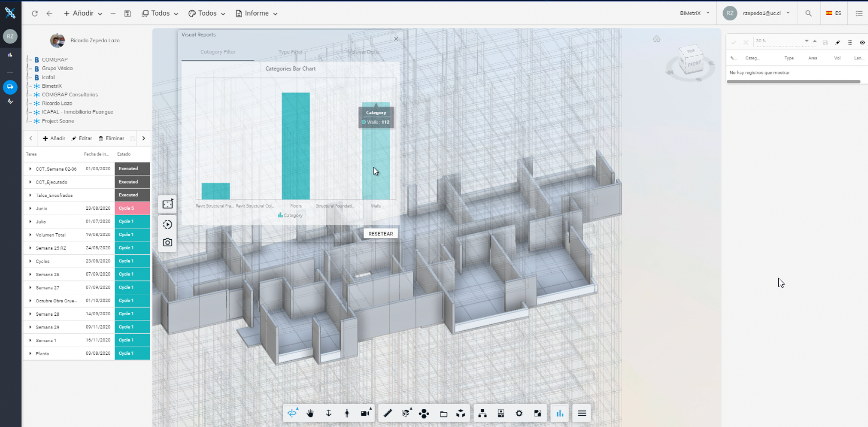Click the home view icon
The height and width of the screenshot is (427, 868).
656,39
